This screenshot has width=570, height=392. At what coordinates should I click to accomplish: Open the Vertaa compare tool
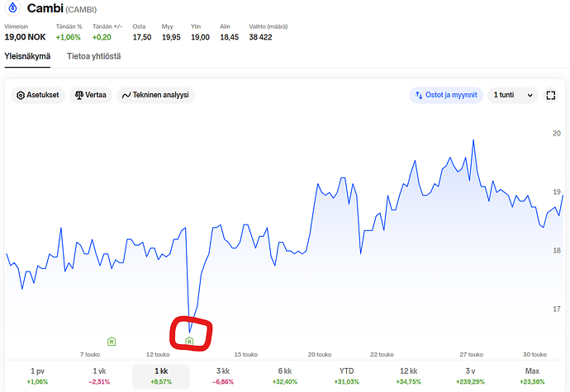[91, 95]
